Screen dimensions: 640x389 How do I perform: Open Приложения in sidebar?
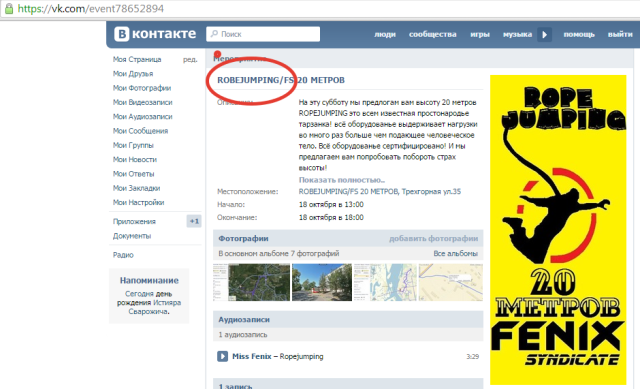coord(134,221)
